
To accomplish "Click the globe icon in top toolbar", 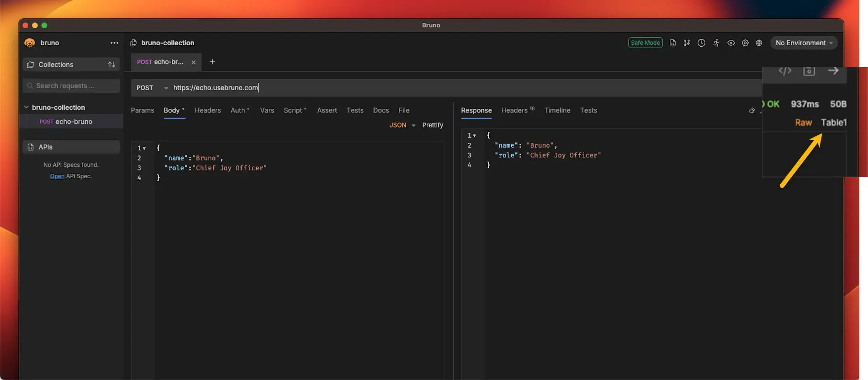I will pyautogui.click(x=759, y=43).
